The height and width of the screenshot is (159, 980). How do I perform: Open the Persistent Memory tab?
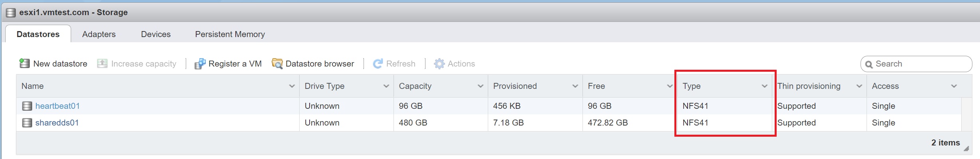tap(230, 34)
